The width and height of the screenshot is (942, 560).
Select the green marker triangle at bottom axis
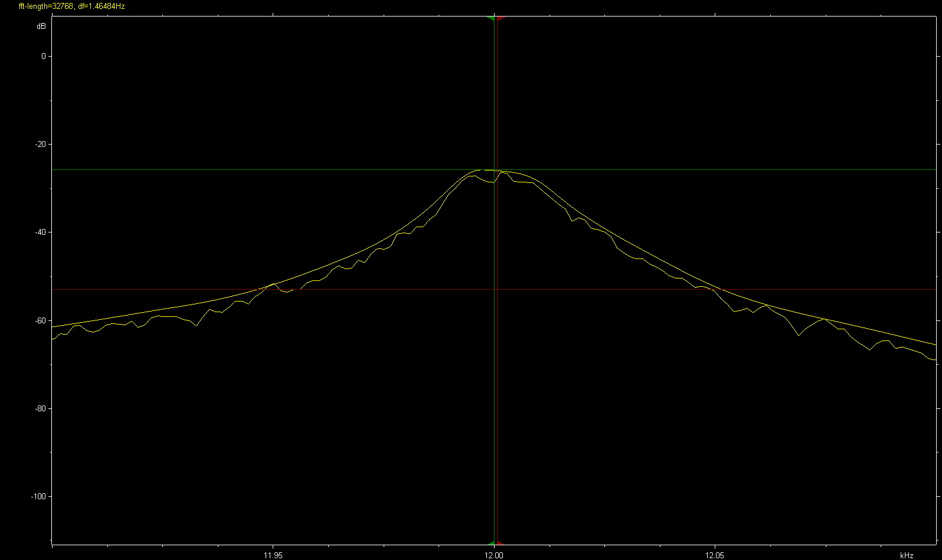tap(490, 542)
